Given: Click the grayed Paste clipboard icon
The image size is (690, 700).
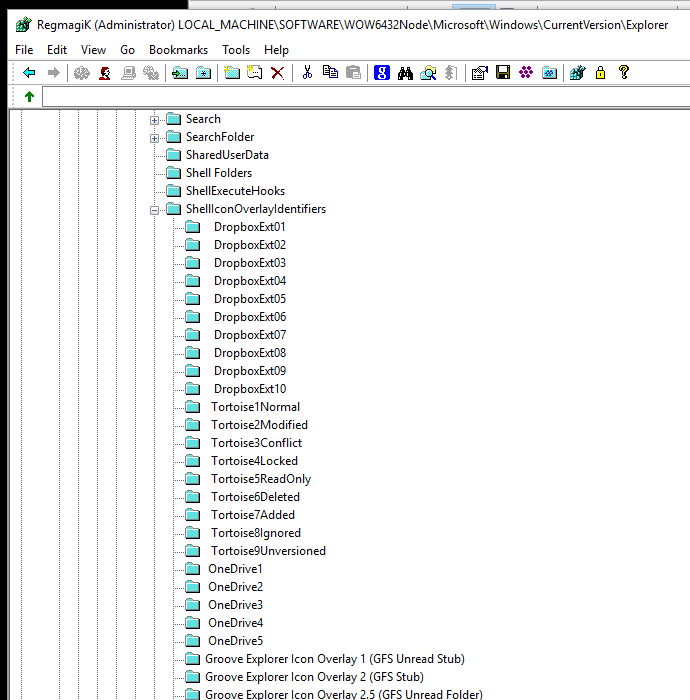Looking at the screenshot, I should [x=353, y=72].
